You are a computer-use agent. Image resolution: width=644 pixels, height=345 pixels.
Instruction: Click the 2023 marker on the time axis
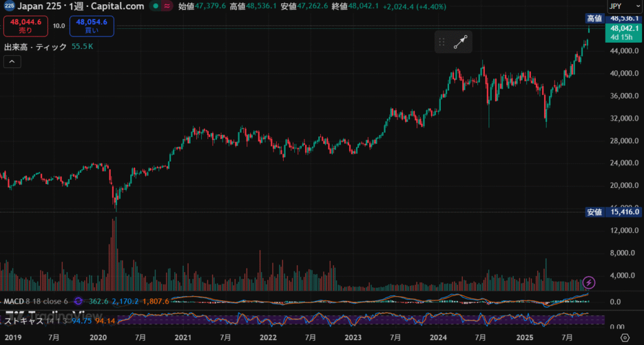pos(353,338)
